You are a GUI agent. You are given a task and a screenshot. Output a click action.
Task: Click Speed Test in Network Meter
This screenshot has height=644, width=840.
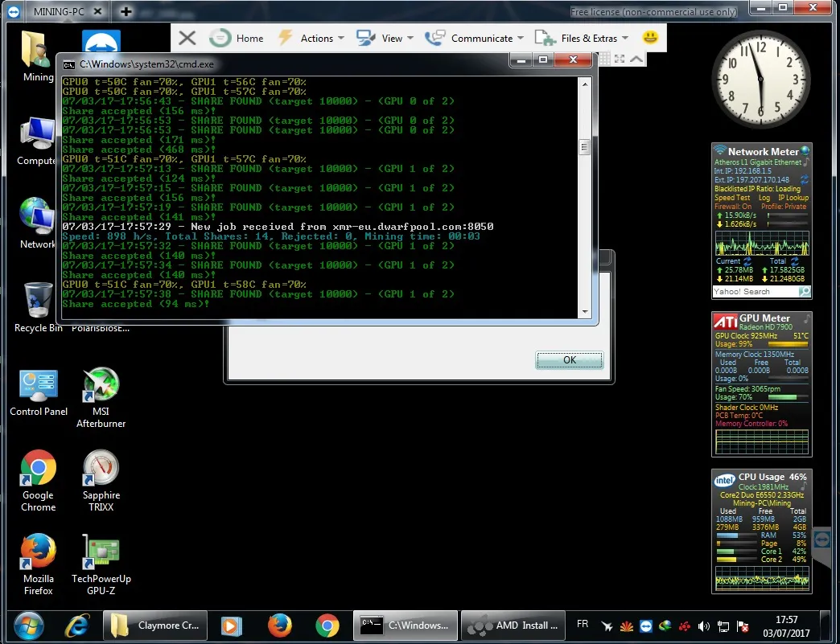(x=732, y=198)
